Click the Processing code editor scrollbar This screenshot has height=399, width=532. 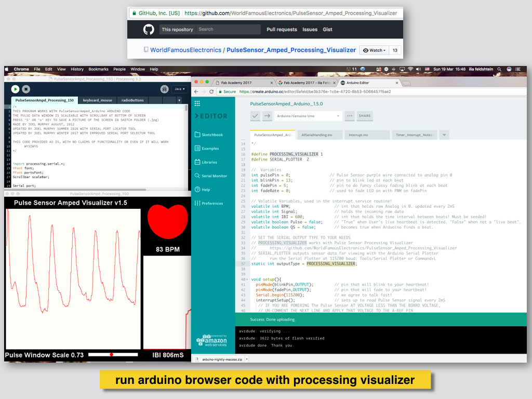(x=186, y=108)
